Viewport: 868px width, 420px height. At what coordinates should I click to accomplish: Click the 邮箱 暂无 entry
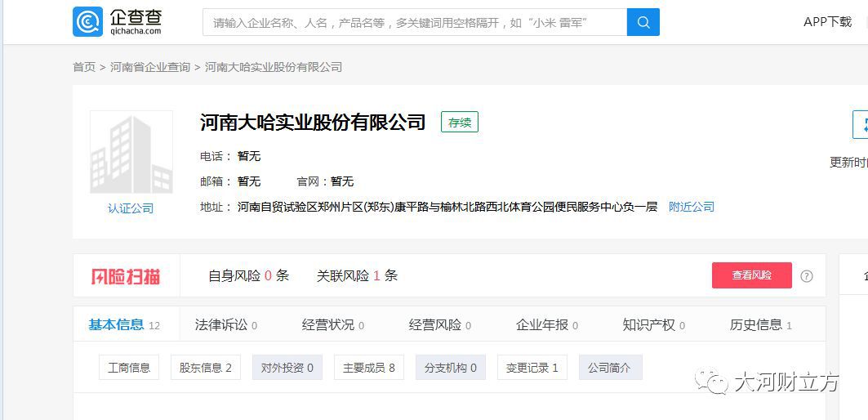[x=230, y=181]
